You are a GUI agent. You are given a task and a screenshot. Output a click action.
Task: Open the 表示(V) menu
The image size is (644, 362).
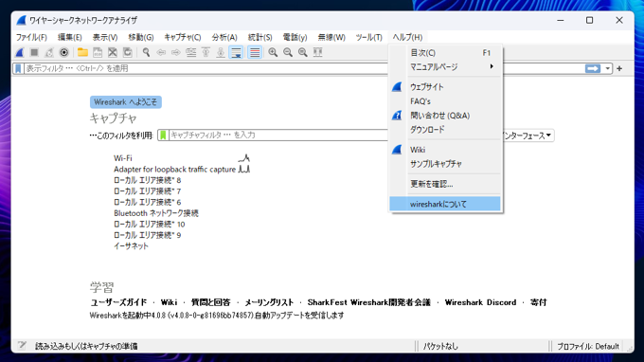click(x=105, y=37)
